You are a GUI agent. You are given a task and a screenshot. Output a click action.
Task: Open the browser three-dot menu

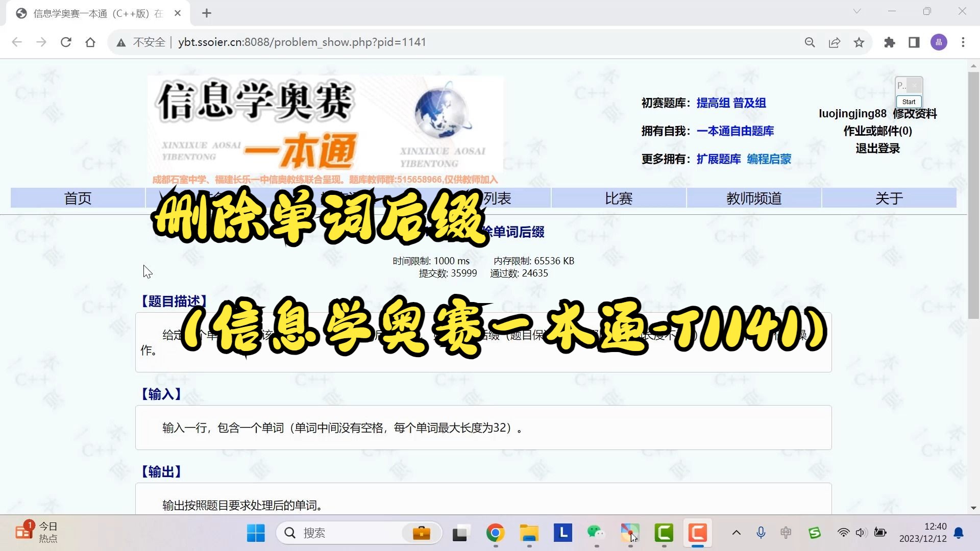click(x=964, y=42)
